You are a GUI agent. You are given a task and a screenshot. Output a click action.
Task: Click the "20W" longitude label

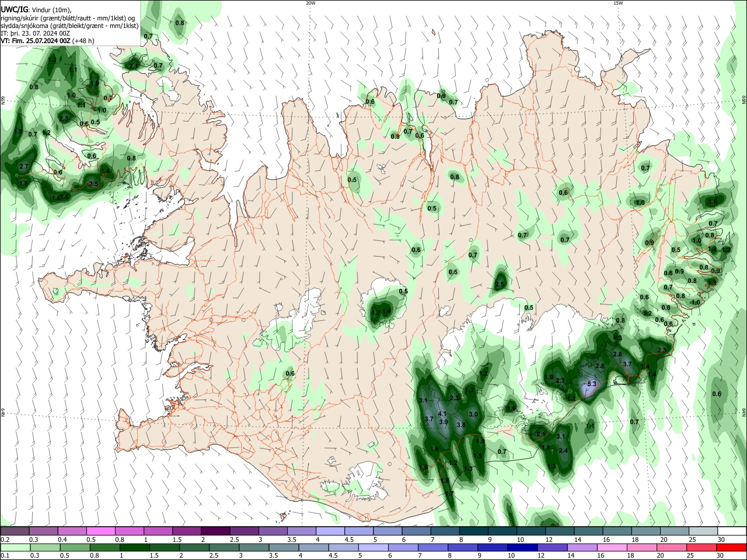click(310, 3)
